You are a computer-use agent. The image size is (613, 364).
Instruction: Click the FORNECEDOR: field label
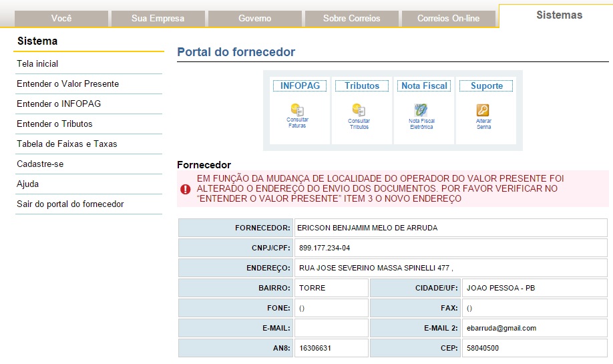pos(262,228)
